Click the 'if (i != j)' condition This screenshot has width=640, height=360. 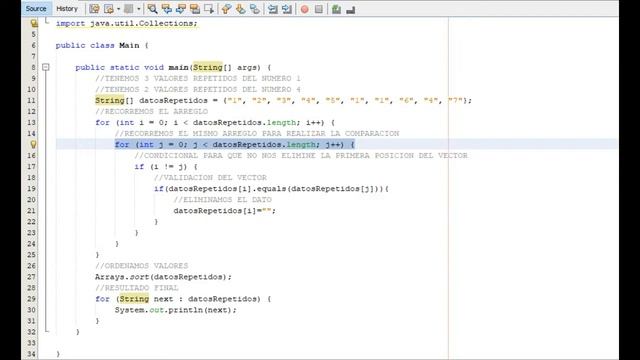pos(166,167)
